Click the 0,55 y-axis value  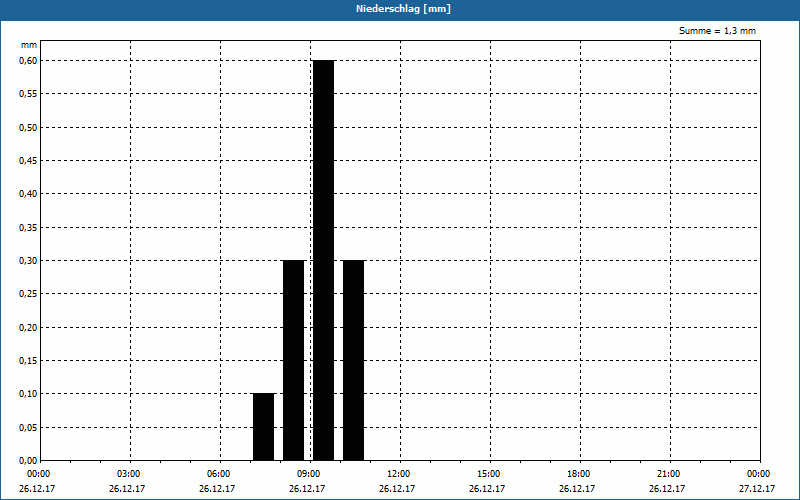tap(28, 94)
